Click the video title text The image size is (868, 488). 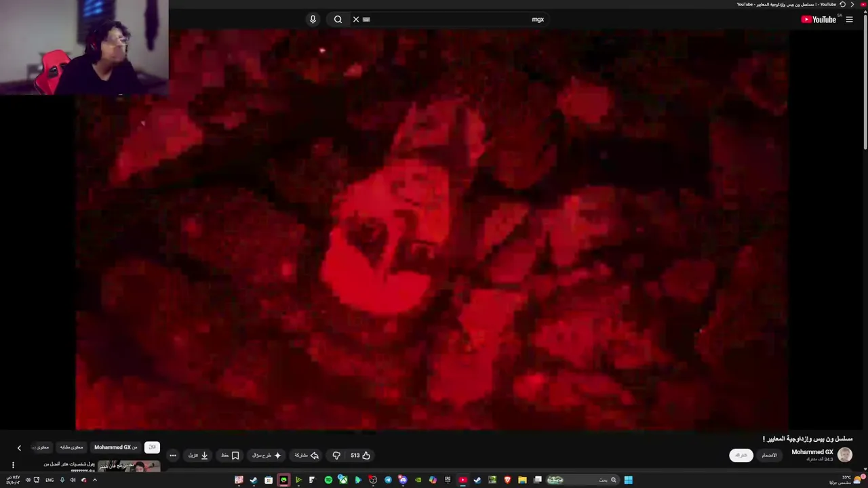pyautogui.click(x=807, y=439)
